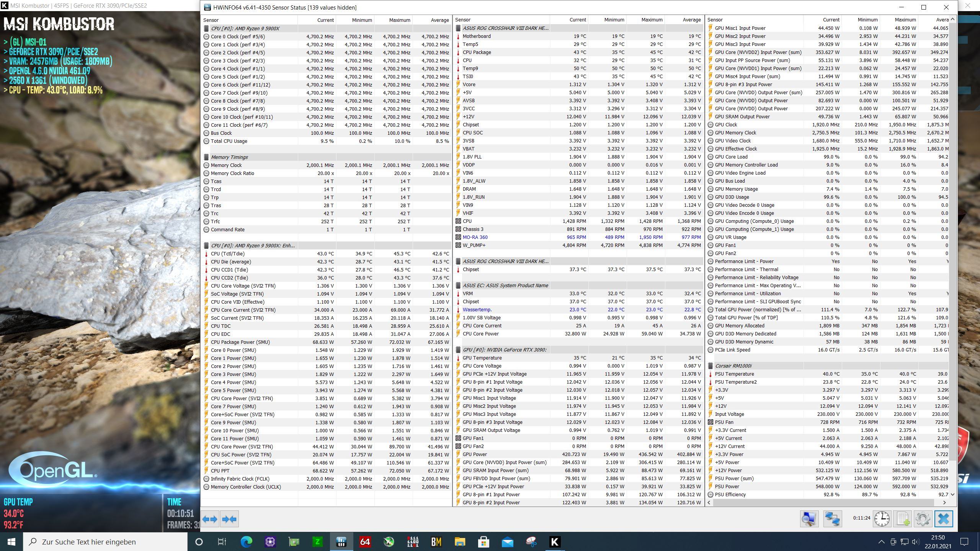
Task: Open HWiNFO sensor settings gear icon
Action: click(923, 519)
